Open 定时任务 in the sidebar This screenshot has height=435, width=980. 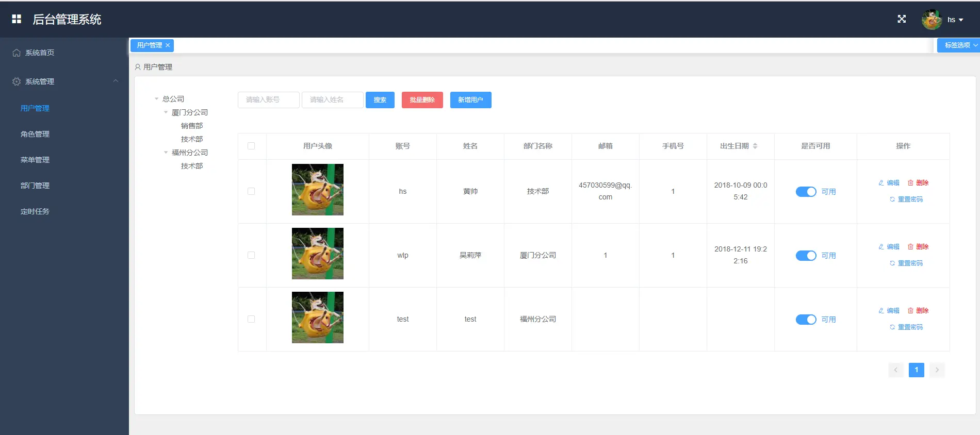(35, 211)
